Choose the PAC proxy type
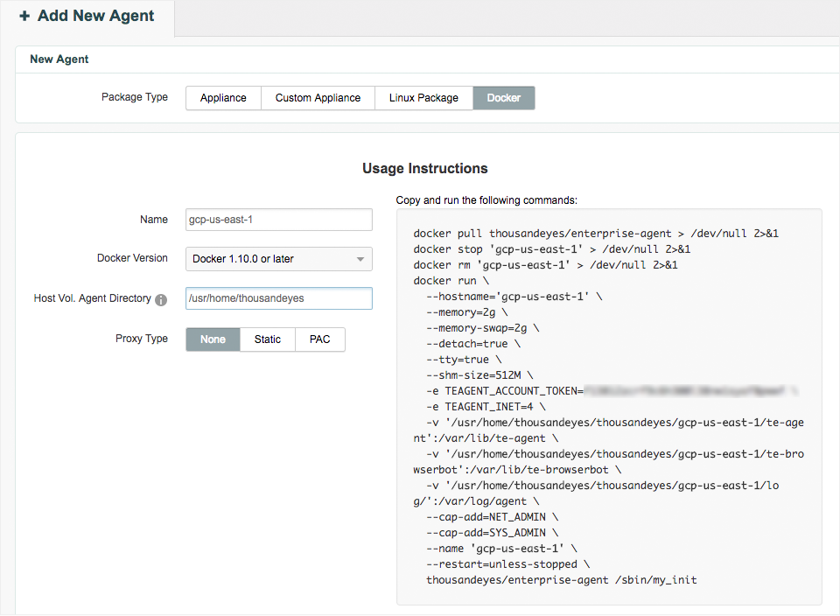This screenshot has width=840, height=616. point(320,339)
